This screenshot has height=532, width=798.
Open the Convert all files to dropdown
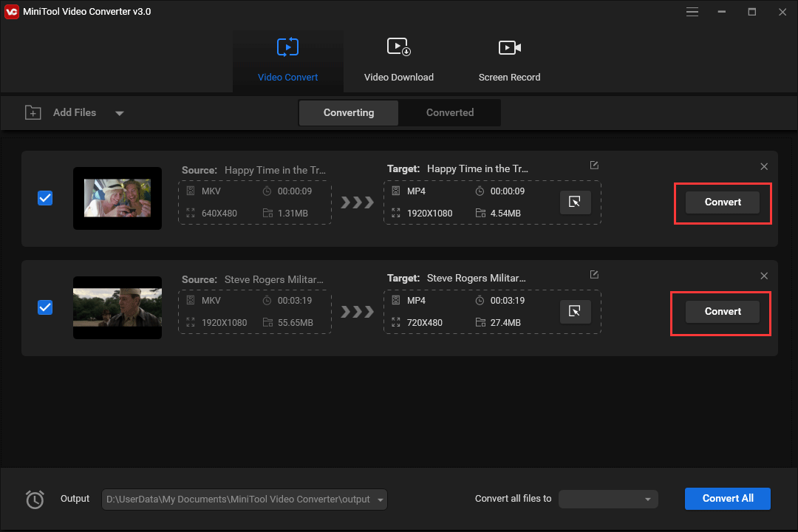(x=608, y=499)
